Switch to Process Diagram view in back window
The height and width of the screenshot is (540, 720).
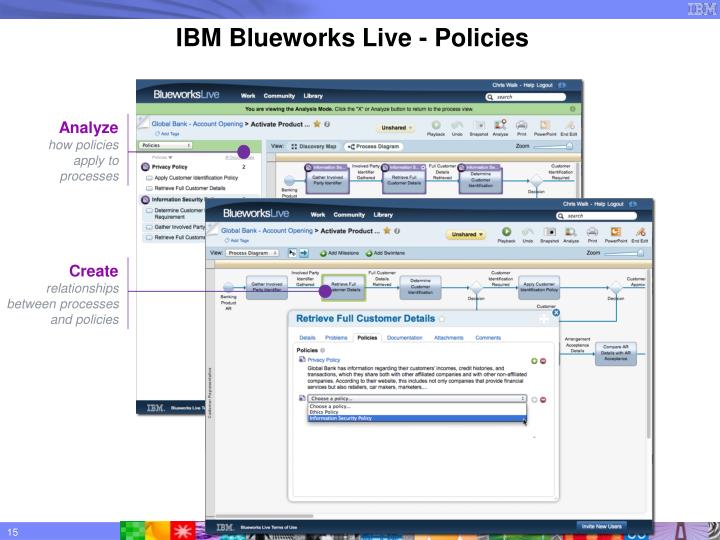(x=373, y=146)
